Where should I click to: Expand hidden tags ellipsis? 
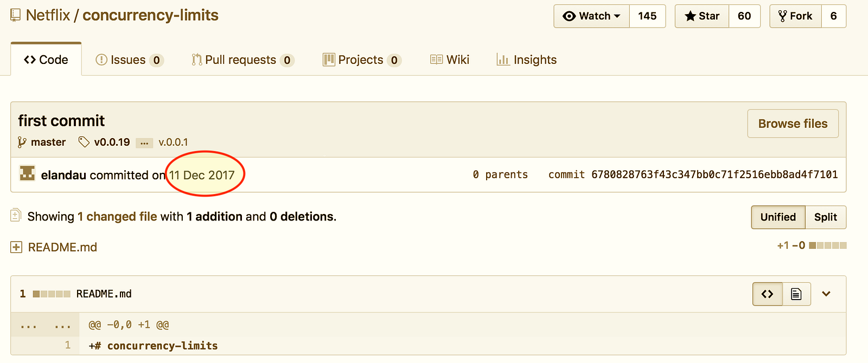(x=144, y=143)
